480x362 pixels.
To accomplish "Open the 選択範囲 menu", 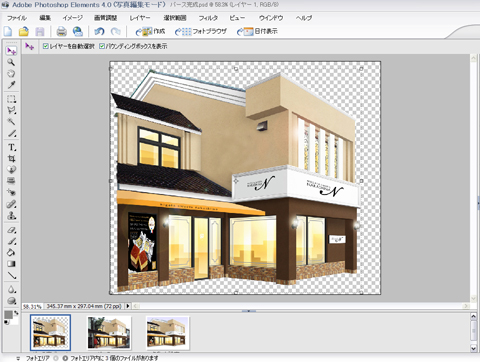I will click(175, 18).
